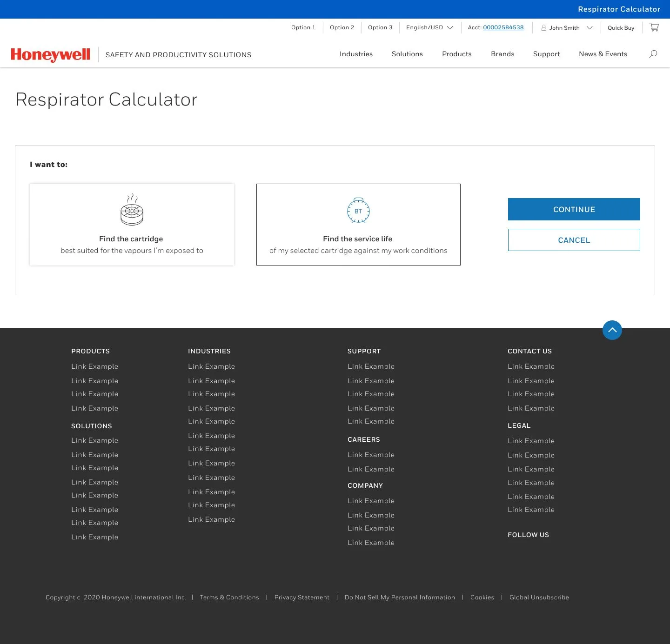670x644 pixels.
Task: Click the PRODUCTS footer heading
Action: pyautogui.click(x=90, y=351)
